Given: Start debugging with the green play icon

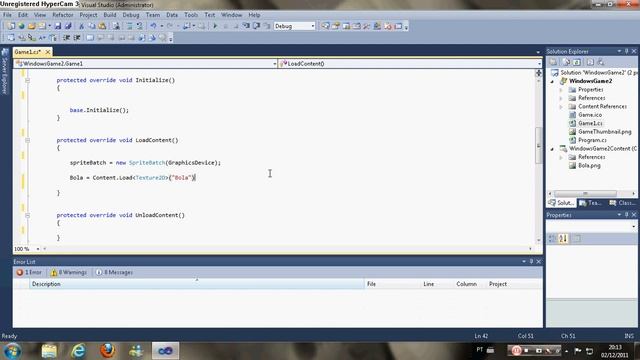Looking at the screenshot, I should point(215,26).
